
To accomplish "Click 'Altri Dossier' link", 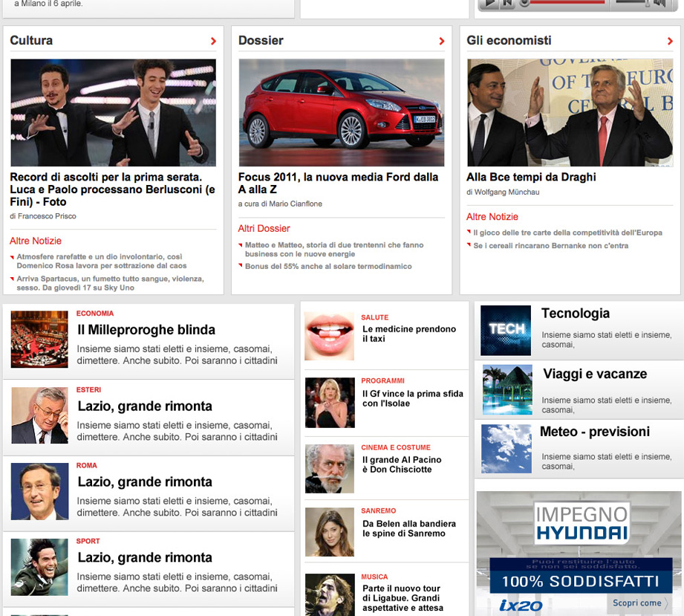I will (x=264, y=229).
